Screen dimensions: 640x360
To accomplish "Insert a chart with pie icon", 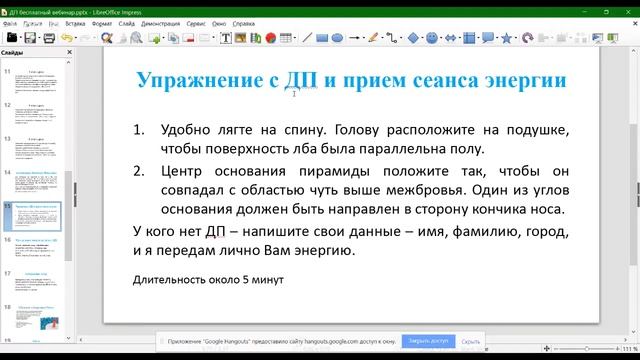I will click(x=271, y=38).
